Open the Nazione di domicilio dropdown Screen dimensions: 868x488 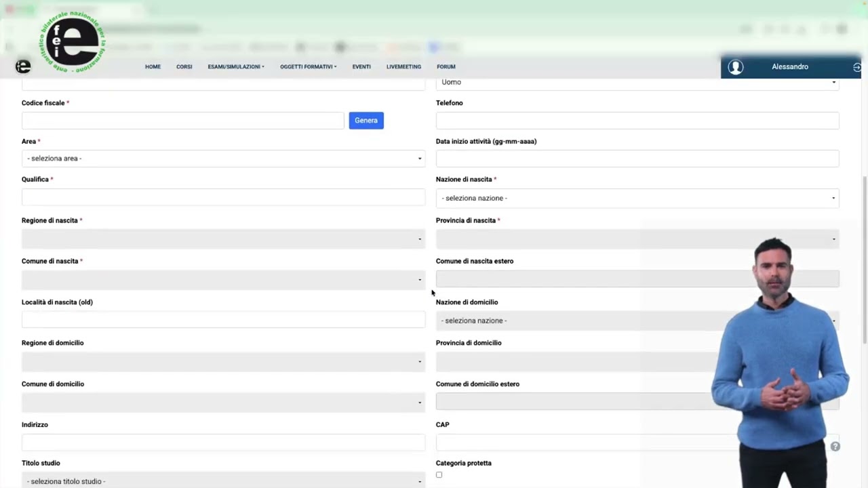(x=637, y=321)
